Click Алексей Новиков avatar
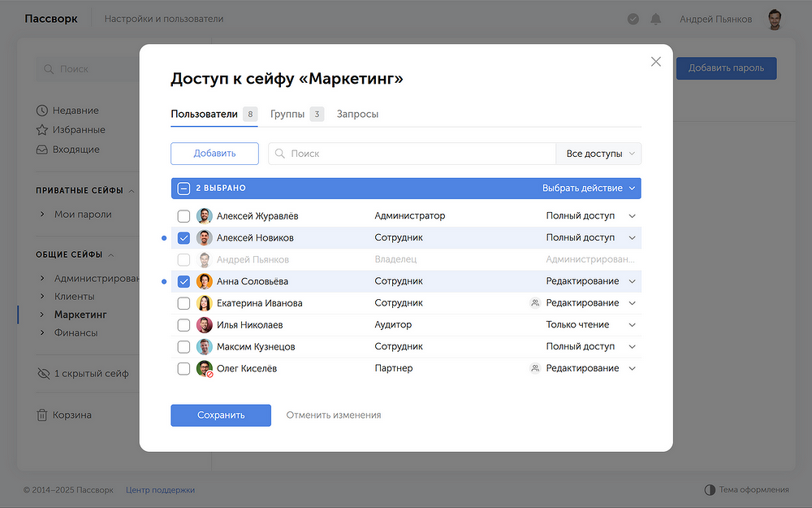The image size is (812, 508). (x=205, y=238)
